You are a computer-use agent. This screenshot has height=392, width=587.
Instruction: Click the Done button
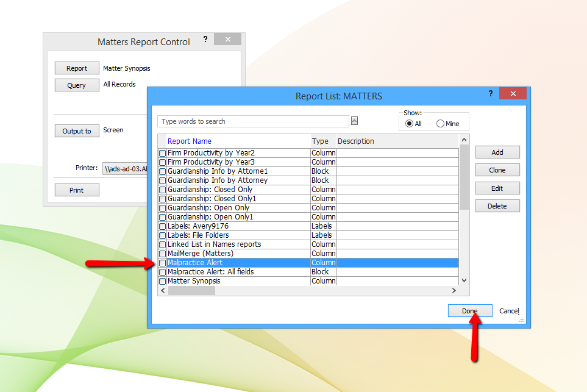click(x=470, y=311)
